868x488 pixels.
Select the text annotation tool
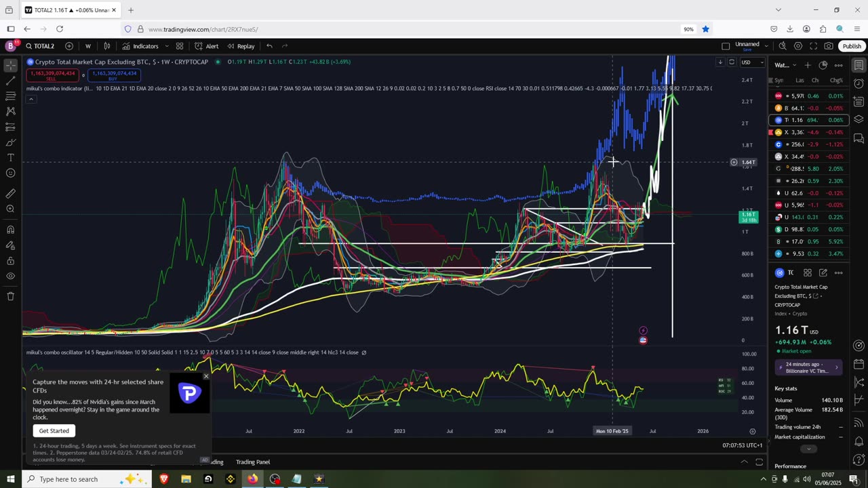[10, 158]
